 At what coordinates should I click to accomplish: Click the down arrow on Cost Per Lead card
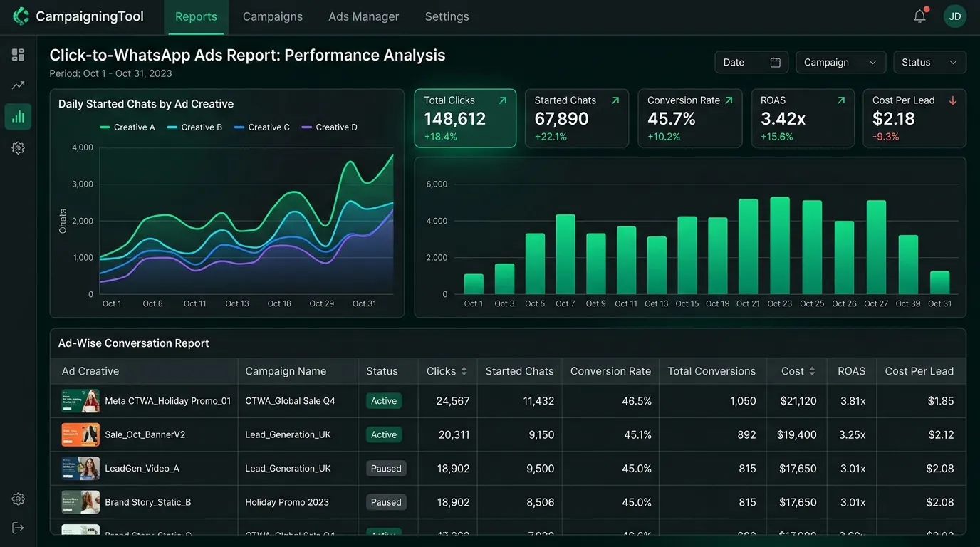(x=953, y=100)
